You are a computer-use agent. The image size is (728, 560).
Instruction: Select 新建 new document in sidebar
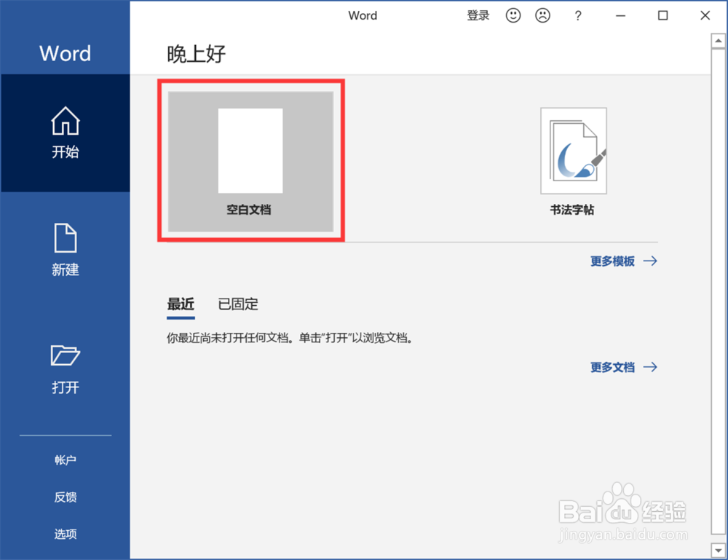(x=66, y=250)
